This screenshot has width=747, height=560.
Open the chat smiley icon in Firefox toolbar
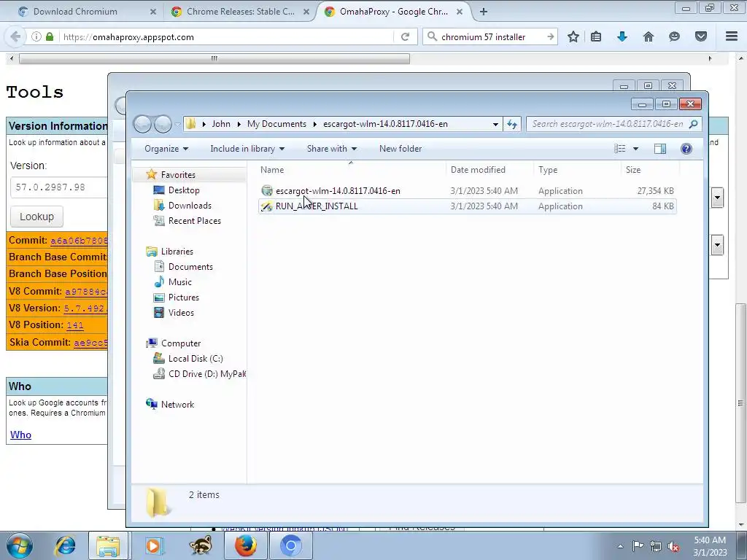tap(674, 36)
